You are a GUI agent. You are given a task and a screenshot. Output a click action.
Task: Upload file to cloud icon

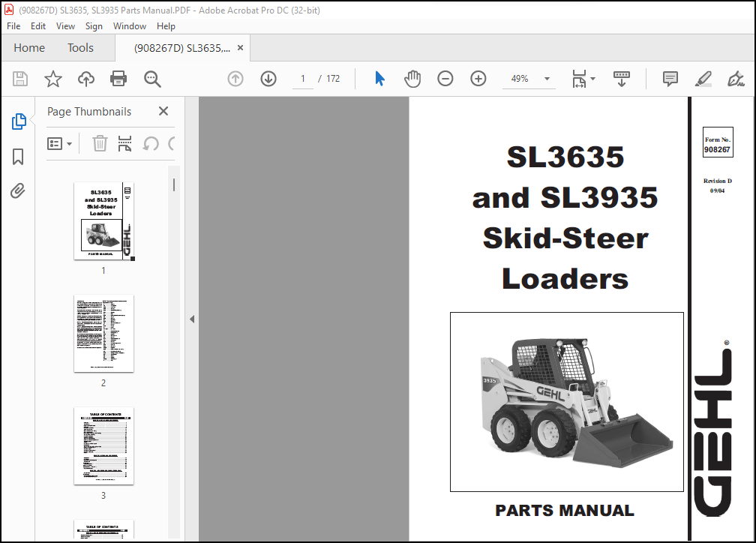(x=86, y=79)
